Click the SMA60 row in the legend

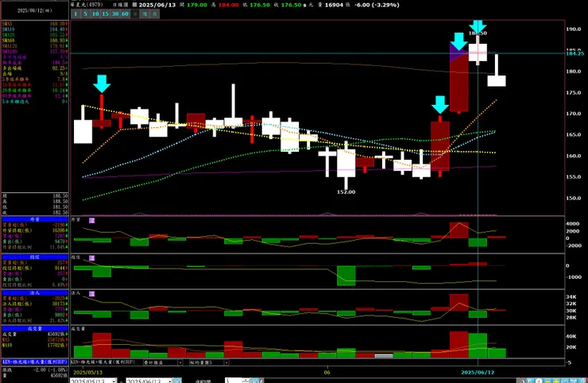pos(35,41)
